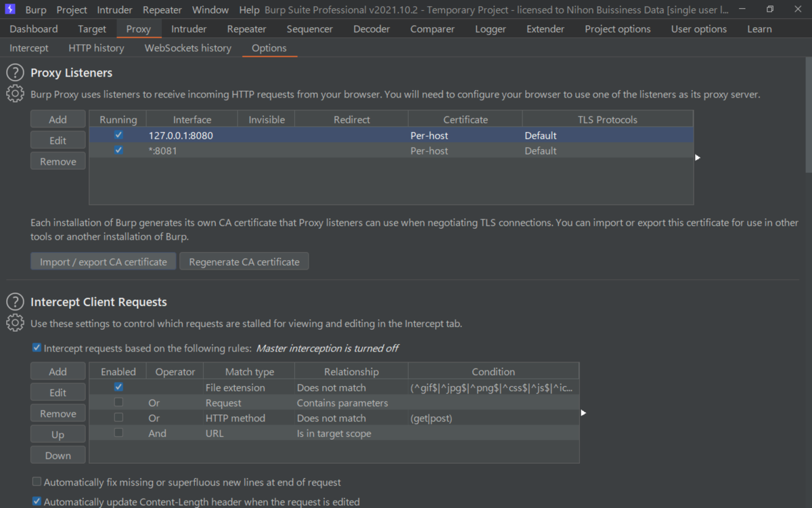Image resolution: width=812 pixels, height=508 pixels.
Task: Open Intercept Client Requests help icon
Action: point(15,301)
